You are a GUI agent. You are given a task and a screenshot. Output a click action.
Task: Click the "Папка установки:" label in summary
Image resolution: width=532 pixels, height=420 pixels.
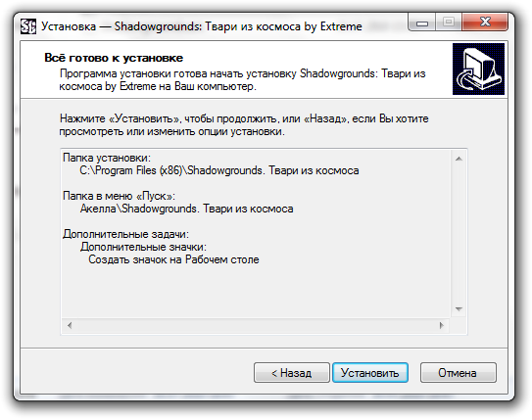click(107, 158)
